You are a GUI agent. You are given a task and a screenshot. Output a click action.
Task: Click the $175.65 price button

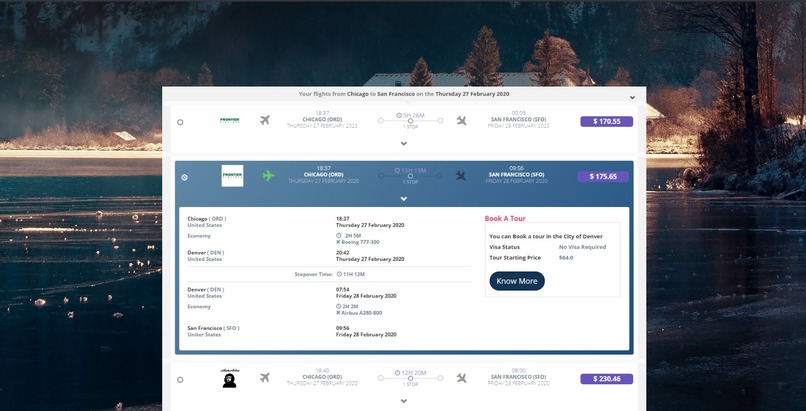(x=603, y=177)
